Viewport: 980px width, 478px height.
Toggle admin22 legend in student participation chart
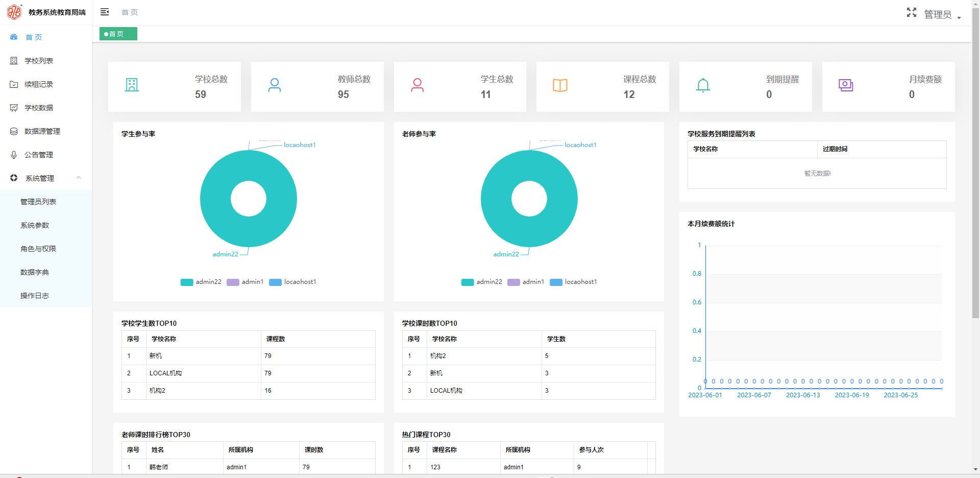[201, 282]
